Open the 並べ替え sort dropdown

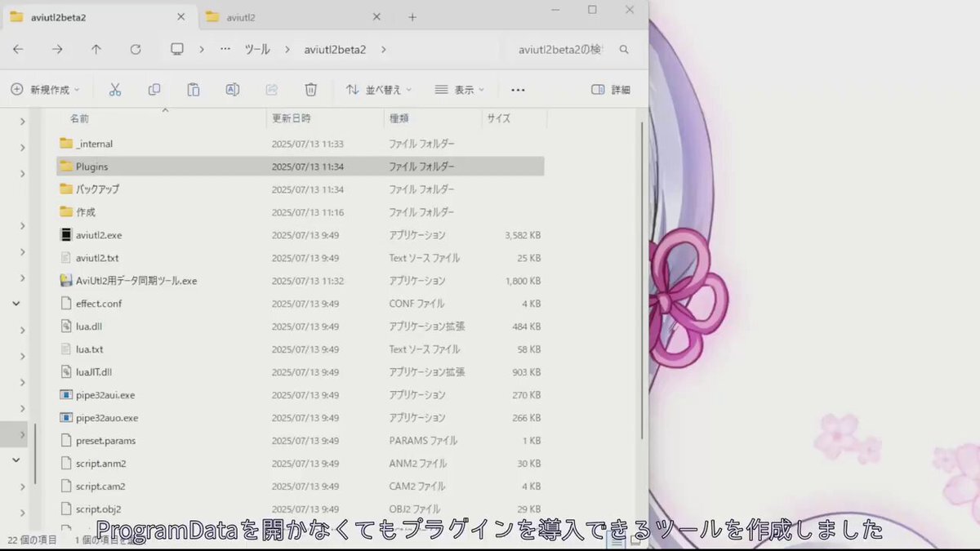[x=379, y=90]
